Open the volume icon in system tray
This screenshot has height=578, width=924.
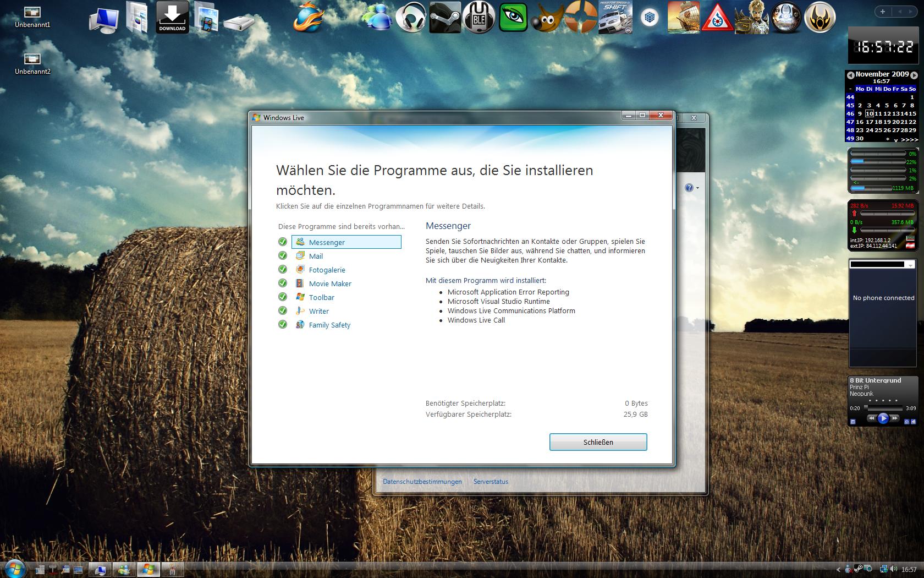tap(893, 568)
